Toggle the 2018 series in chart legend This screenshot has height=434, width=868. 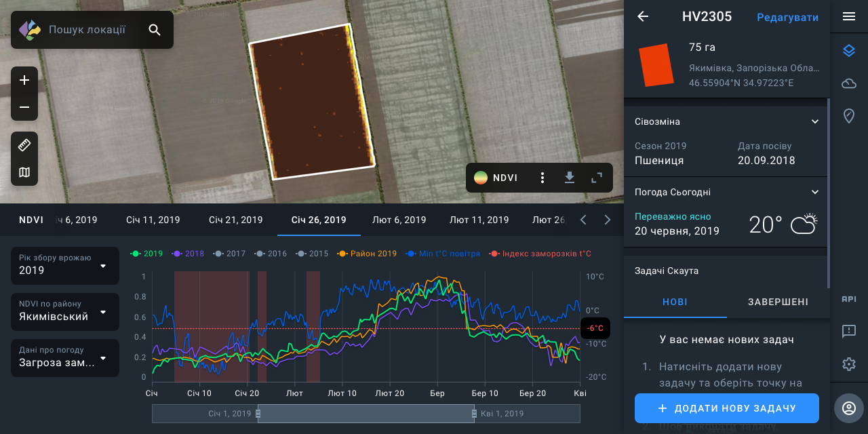click(x=189, y=254)
